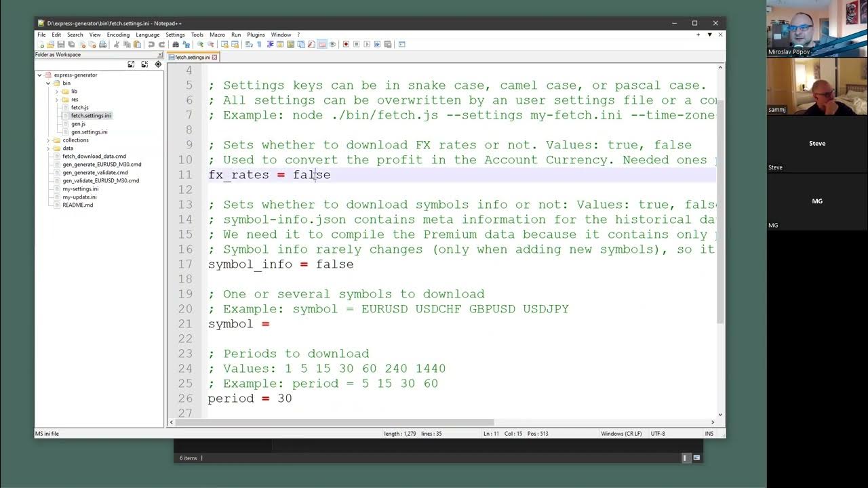
Task: Click the Close All toolbar icon
Action: click(92, 45)
